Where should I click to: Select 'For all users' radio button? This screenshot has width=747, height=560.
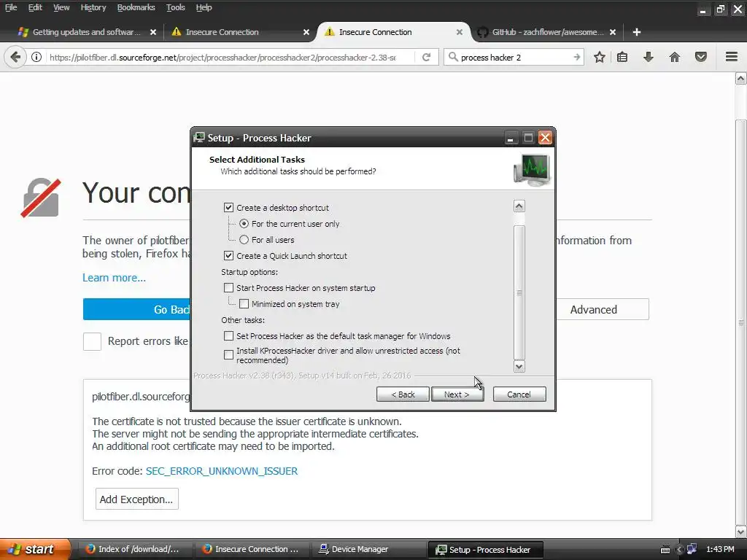[x=244, y=239]
